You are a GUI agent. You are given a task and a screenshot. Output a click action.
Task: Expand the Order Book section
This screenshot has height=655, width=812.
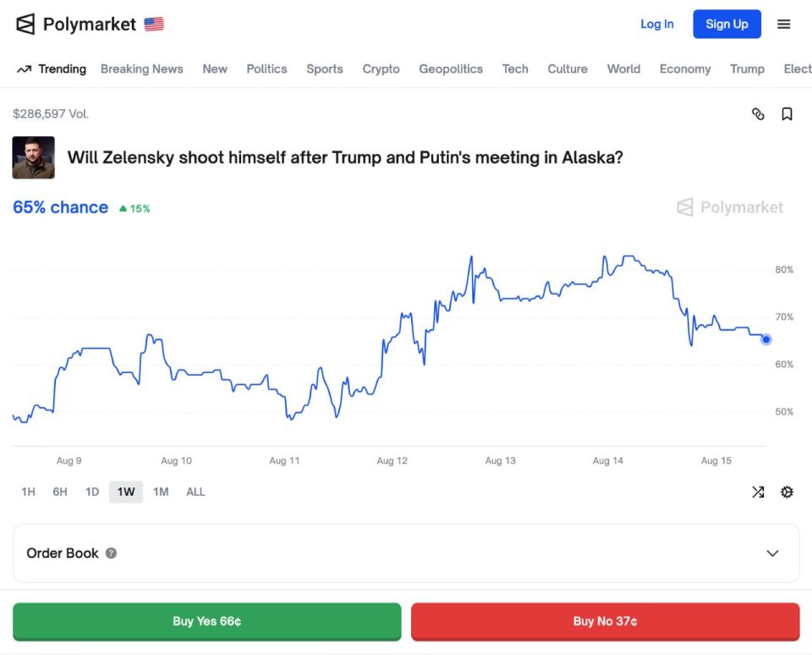pyautogui.click(x=772, y=553)
